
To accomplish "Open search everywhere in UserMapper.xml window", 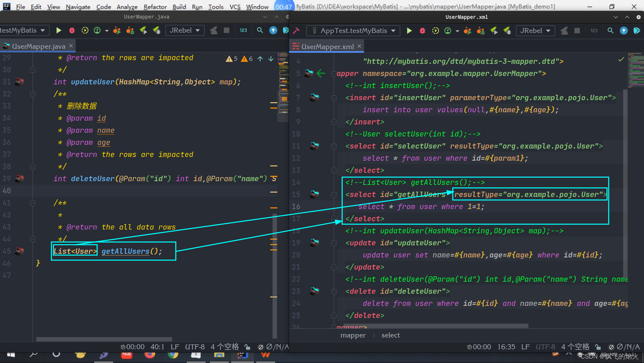I will 610,31.
